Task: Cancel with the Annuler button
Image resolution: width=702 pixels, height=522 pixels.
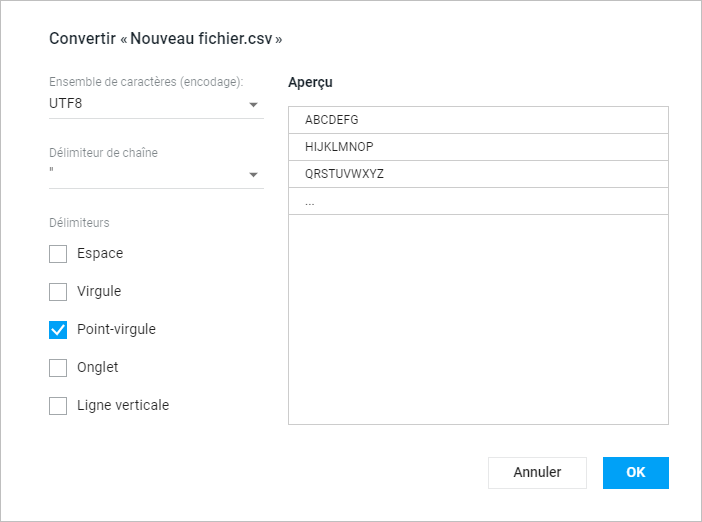Action: click(537, 473)
